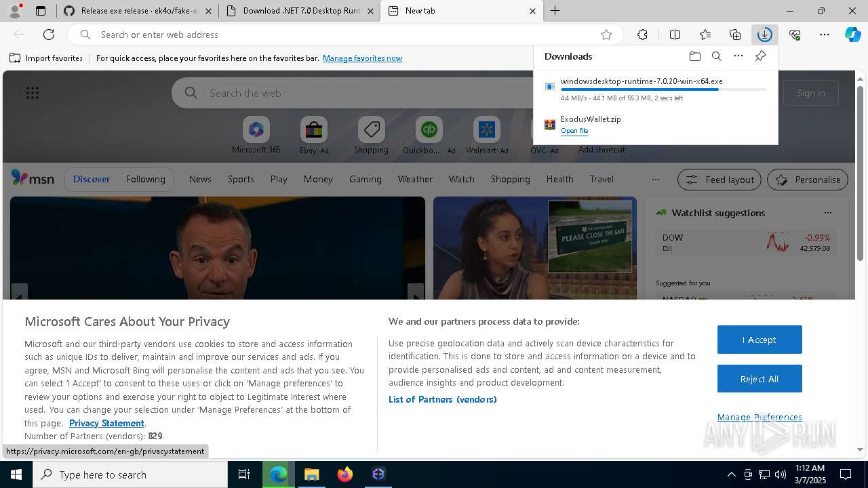Open File Explorer from the taskbar

coord(311,474)
